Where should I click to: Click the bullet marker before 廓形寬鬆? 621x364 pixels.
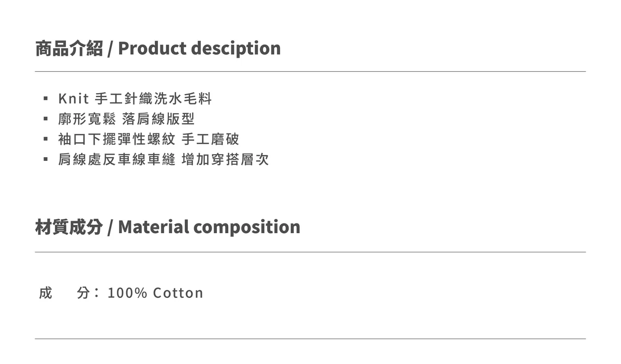coord(46,119)
